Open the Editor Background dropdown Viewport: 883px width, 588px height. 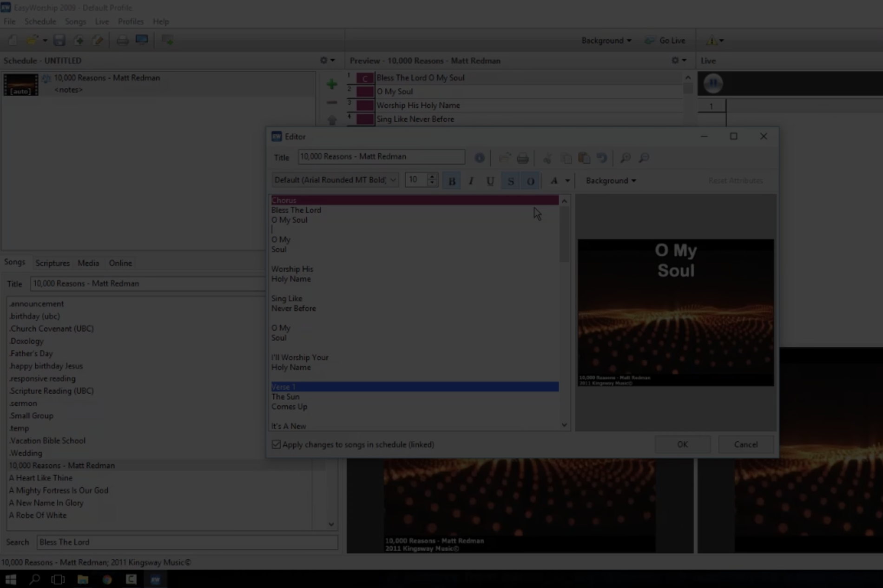pos(611,180)
